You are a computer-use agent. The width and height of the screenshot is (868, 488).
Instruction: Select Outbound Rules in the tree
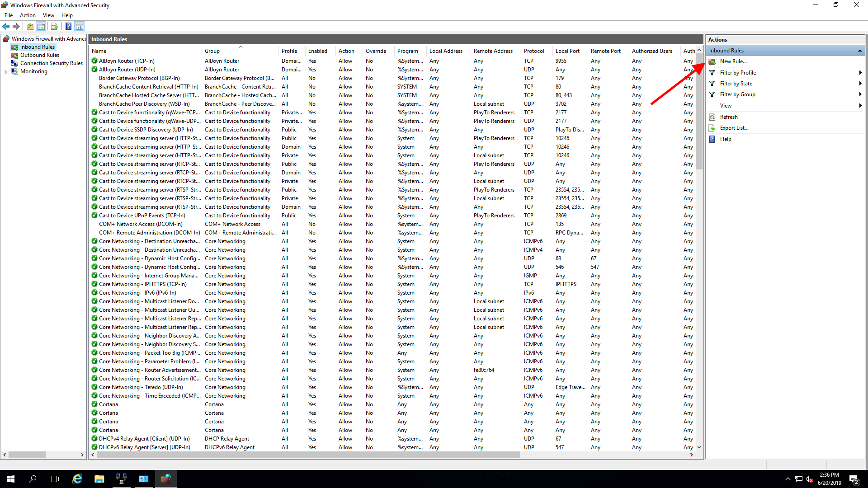pyautogui.click(x=40, y=55)
